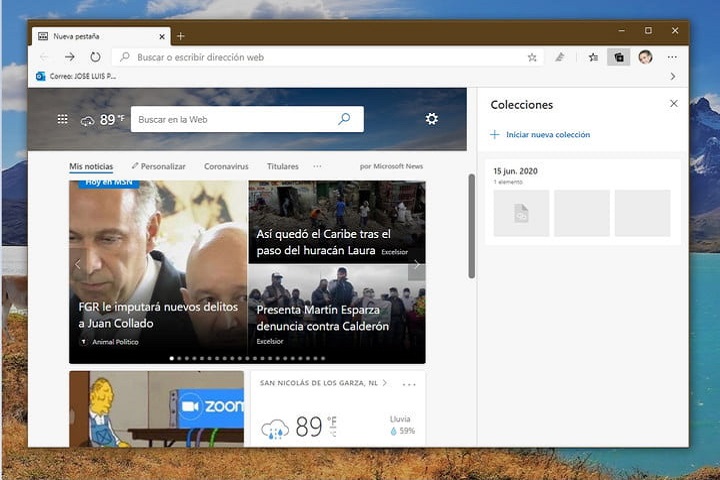Toggle the Collections toolbar button
This screenshot has height=480, width=720.
pos(619,57)
